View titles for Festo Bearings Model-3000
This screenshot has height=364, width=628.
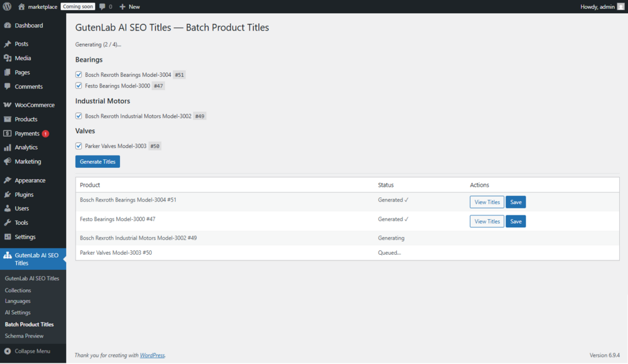tap(487, 221)
